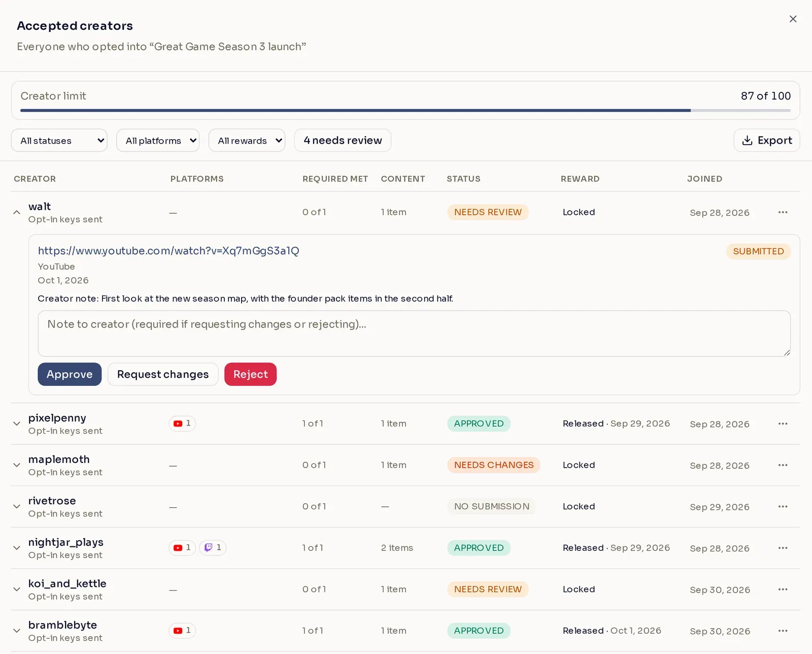Open walt's submitted YouTube video link
The image size is (812, 654).
168,251
